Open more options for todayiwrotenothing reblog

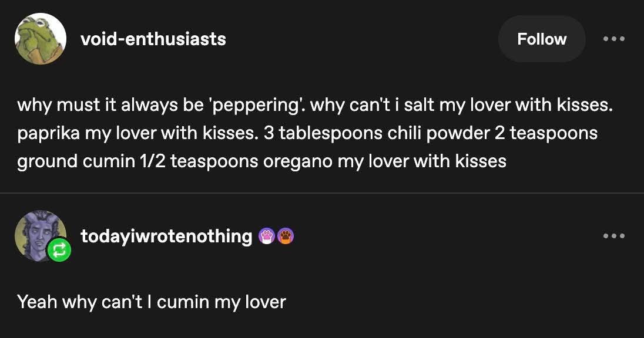coord(614,236)
